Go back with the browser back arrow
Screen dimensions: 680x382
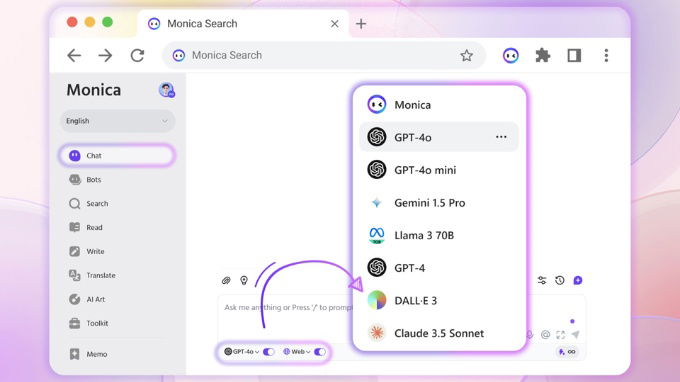74,56
